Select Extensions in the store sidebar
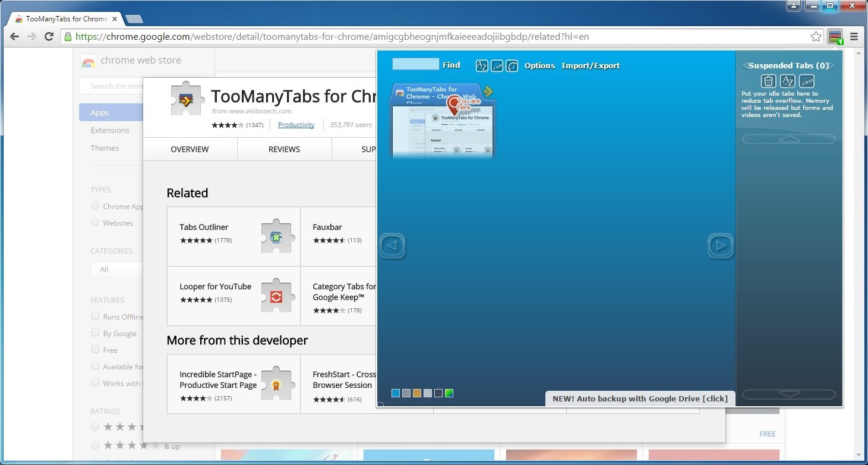Screen dimensions: 868x465 [x=110, y=130]
